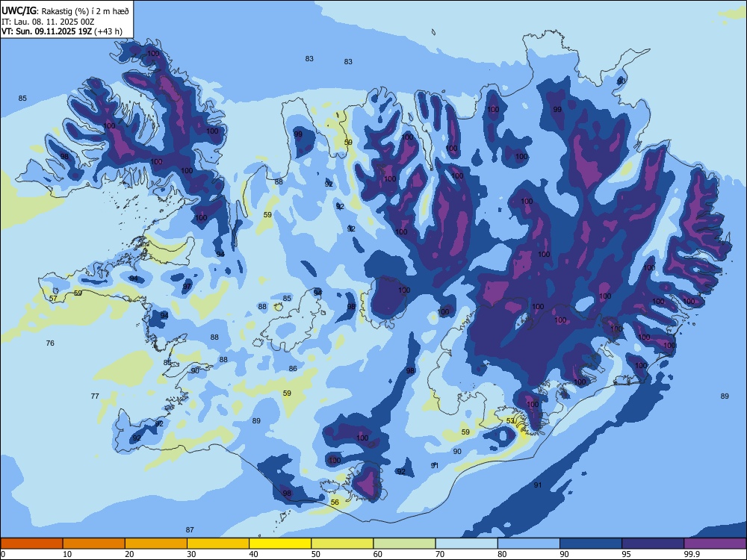Viewport: 747px width, 560px height.
Task: Click the legend tick label '30'
Action: click(x=191, y=554)
